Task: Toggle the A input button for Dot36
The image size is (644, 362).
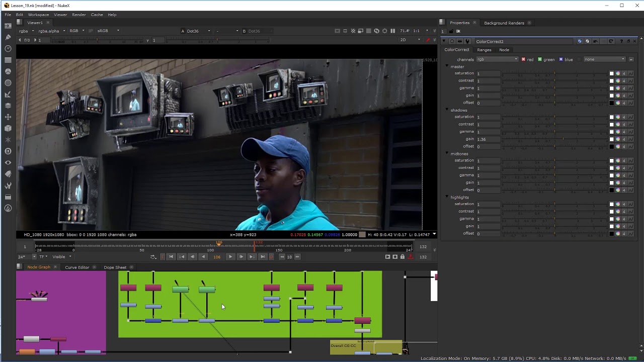Action: pos(183,31)
